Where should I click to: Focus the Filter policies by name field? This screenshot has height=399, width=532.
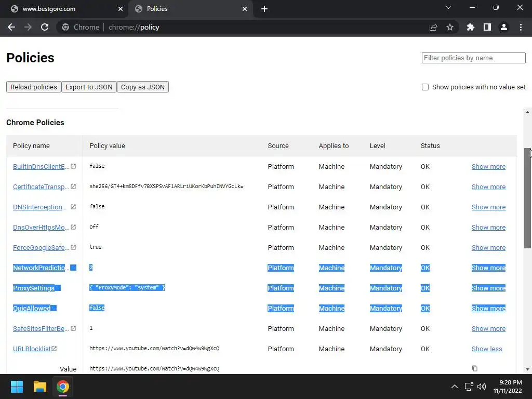[x=473, y=58]
